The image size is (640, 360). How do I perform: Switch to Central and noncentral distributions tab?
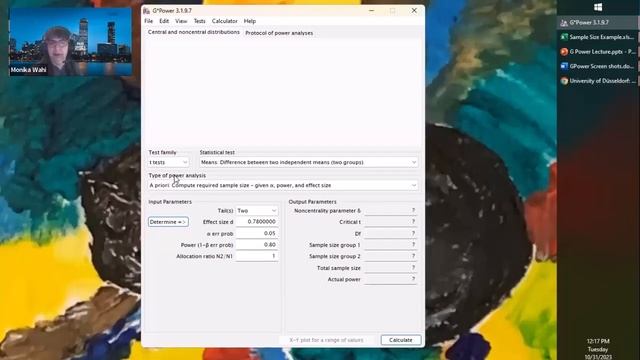tap(193, 32)
